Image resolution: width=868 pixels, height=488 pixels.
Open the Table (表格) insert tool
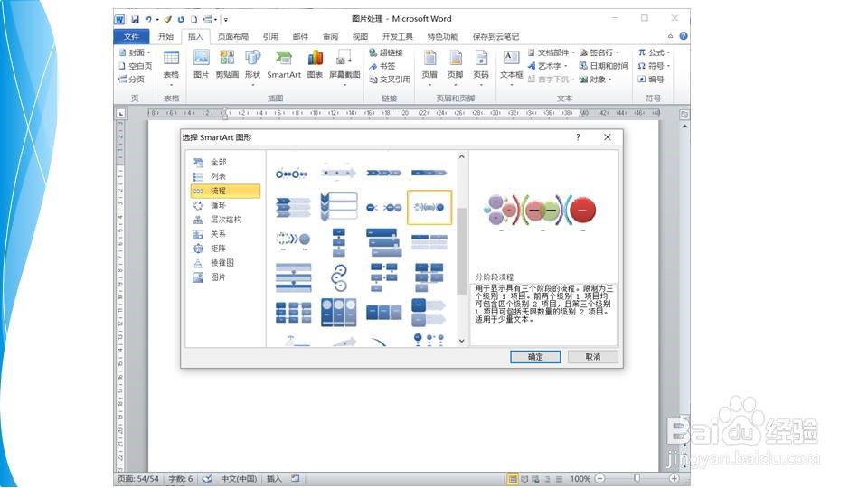point(171,66)
